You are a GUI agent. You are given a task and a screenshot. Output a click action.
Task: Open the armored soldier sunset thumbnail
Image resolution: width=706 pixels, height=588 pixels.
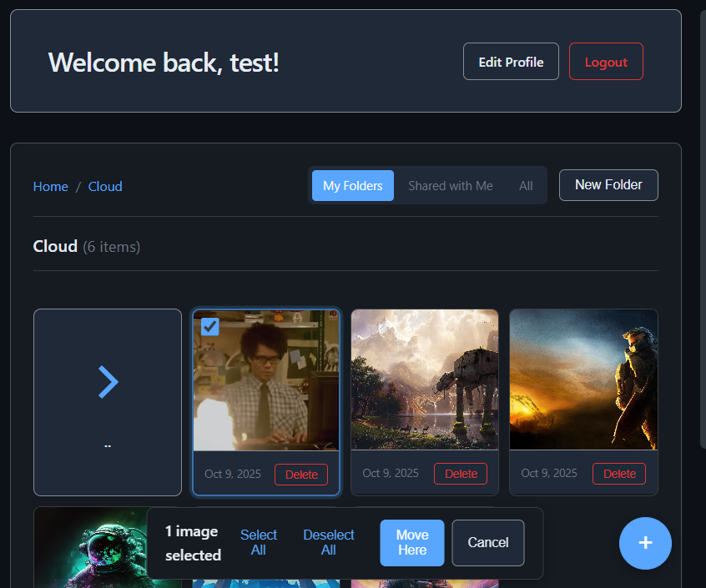[x=583, y=379]
